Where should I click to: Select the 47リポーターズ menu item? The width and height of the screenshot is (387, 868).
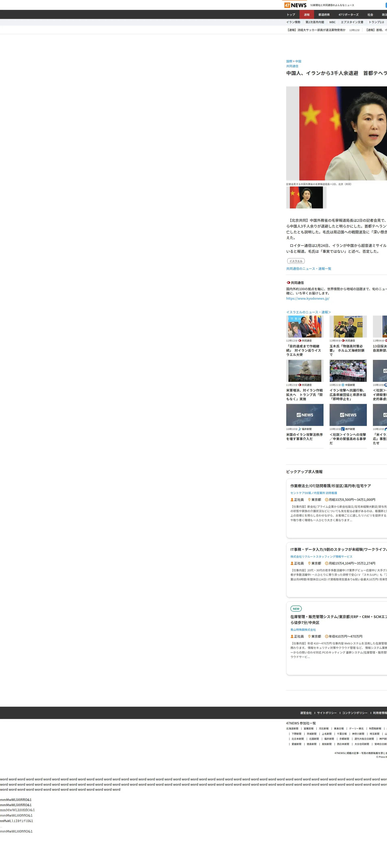(348, 15)
